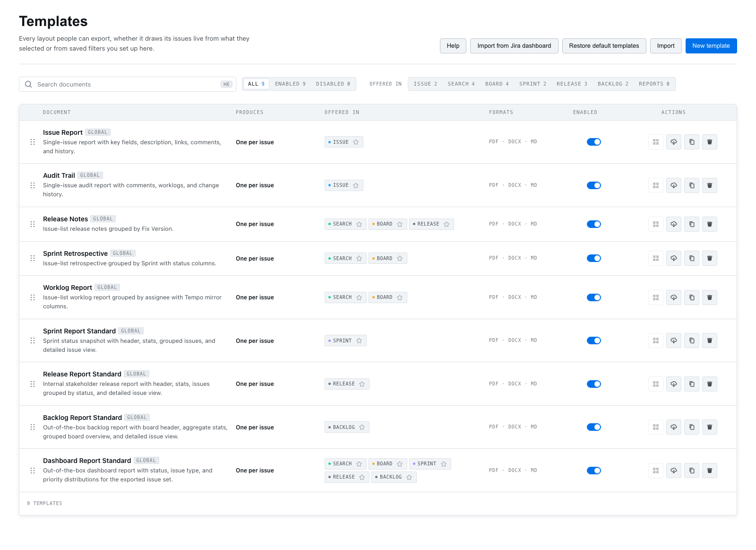Click the drag handle of Issue Report row
The image size is (756, 550).
(33, 142)
